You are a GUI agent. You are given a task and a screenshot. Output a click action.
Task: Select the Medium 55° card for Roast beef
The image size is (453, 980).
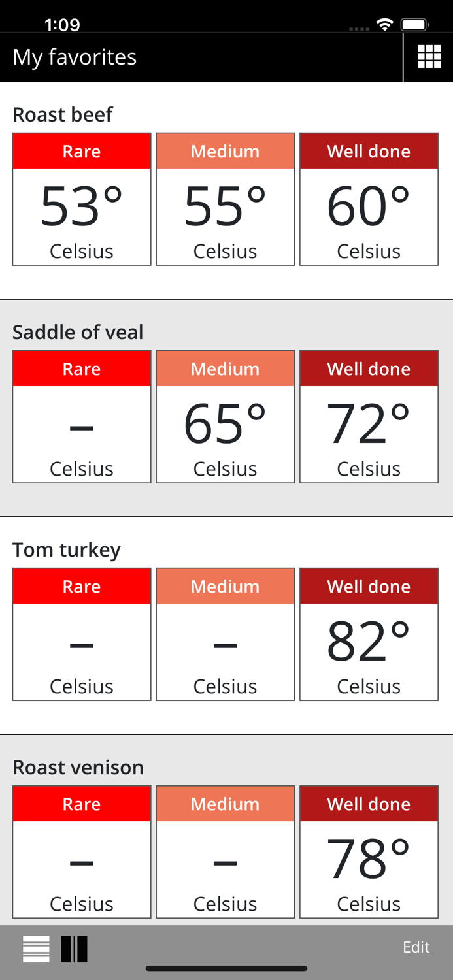click(225, 199)
